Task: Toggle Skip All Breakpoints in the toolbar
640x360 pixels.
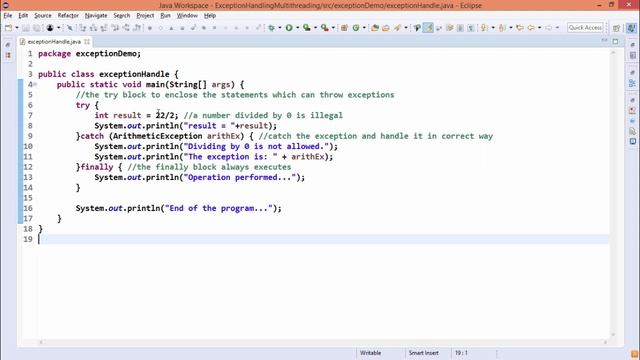Action: (x=70, y=28)
